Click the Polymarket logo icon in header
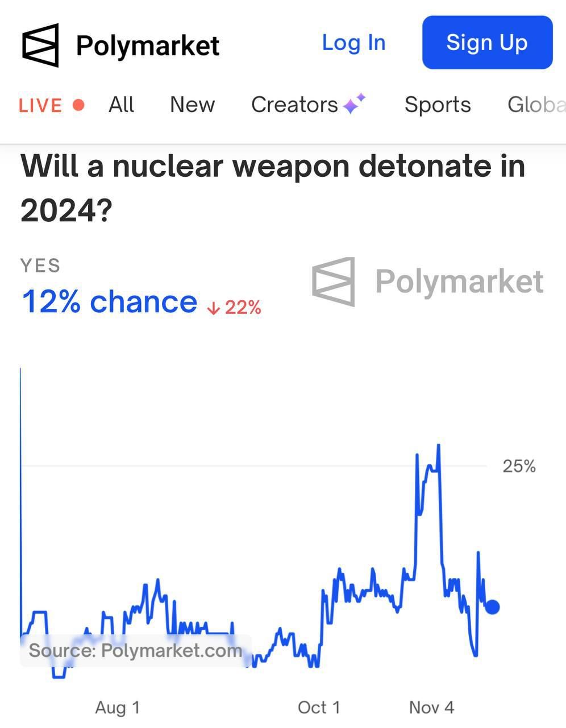The height and width of the screenshot is (728, 566). coord(40,45)
